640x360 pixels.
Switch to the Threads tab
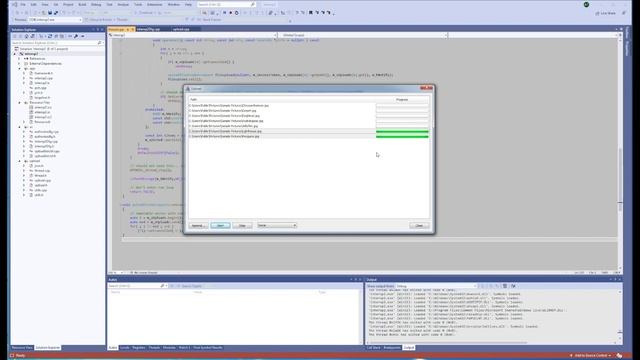tap(154, 348)
